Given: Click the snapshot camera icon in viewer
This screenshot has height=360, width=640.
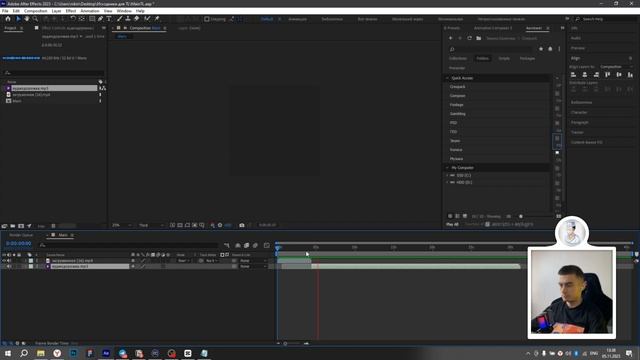Looking at the screenshot, I should (242, 225).
